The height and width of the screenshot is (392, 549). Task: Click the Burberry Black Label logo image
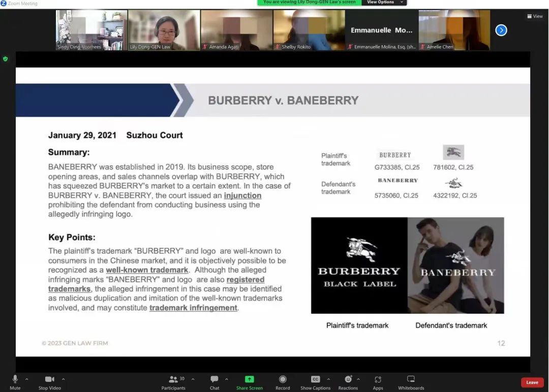[359, 266]
